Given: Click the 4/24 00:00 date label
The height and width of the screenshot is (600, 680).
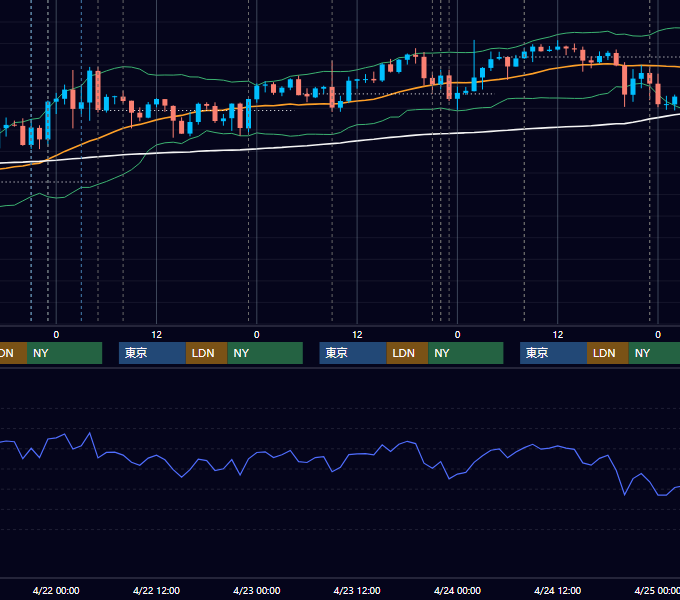Looking at the screenshot, I should 457,590.
